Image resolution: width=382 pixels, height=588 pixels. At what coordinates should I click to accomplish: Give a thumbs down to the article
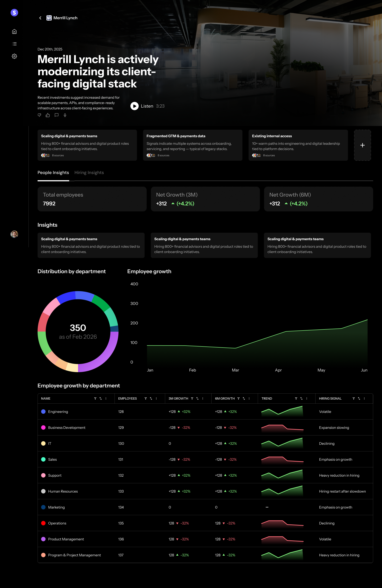40,115
